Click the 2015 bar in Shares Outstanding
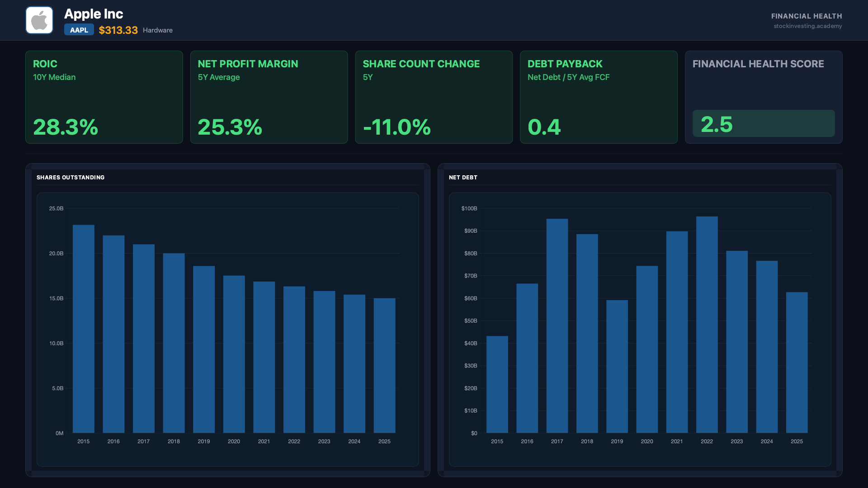868x488 pixels. (84, 329)
